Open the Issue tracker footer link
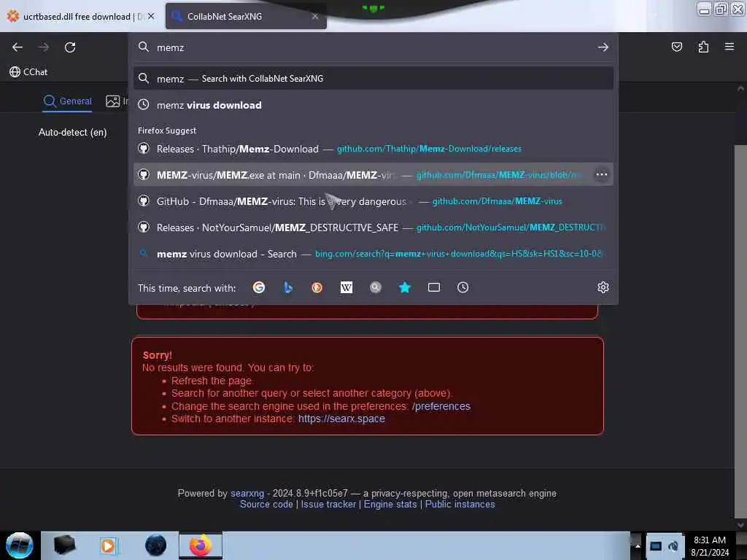Screen dimensions: 747x560 click(328, 505)
